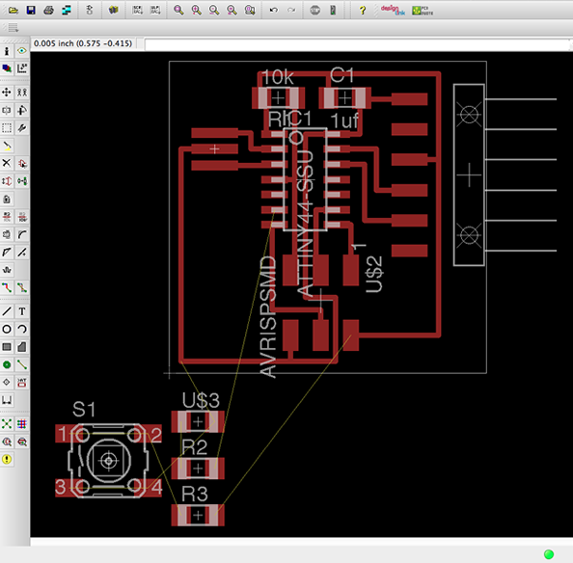The height and width of the screenshot is (563, 573).
Task: Zoom to fit in toolbar
Action: pos(179,10)
